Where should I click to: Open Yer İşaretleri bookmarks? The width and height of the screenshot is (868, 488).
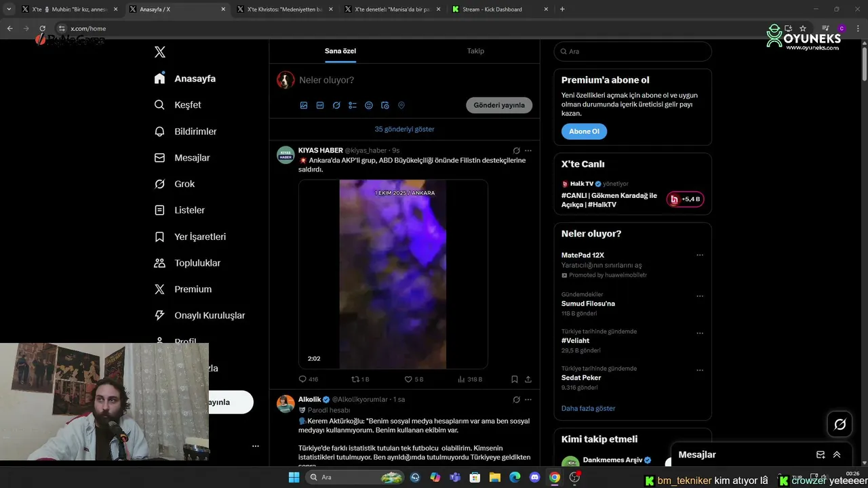[190, 237]
